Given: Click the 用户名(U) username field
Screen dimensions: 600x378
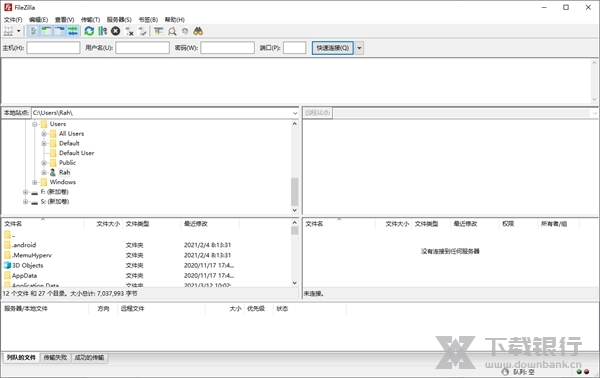Looking at the screenshot, I should tap(142, 48).
